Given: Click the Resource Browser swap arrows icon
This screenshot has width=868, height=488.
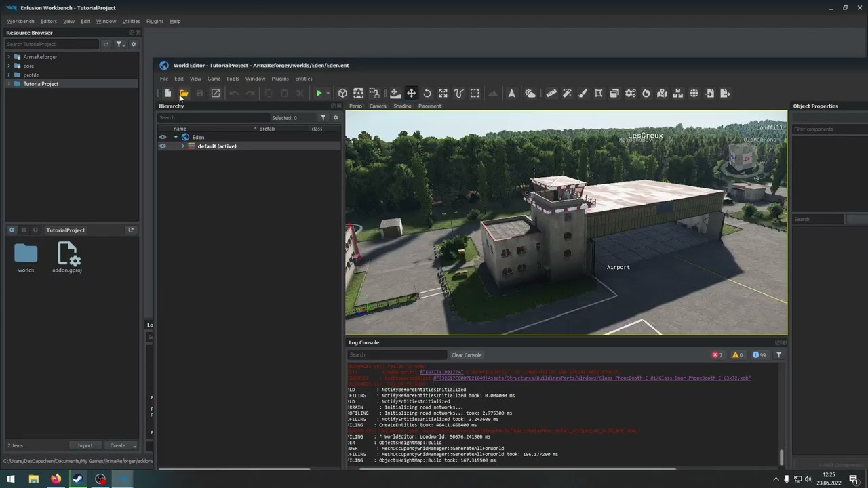Looking at the screenshot, I should pos(106,44).
